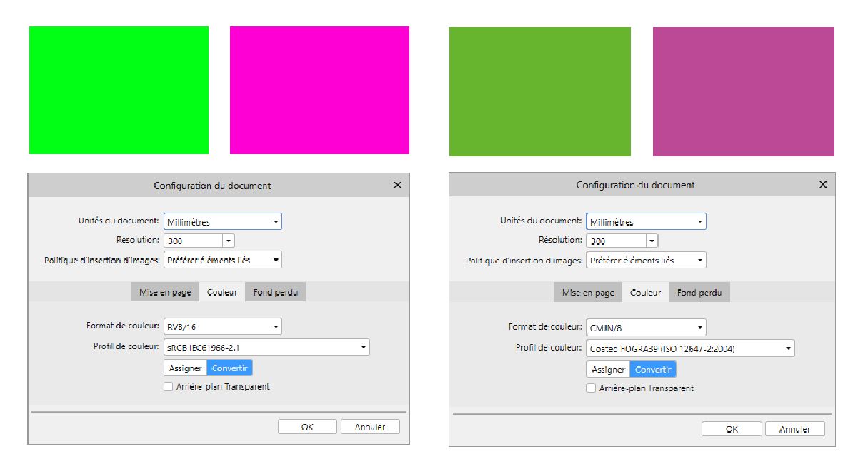The image size is (868, 474).
Task: Expand Résolution 300 dropdown arrow in left dialog
Action: (228, 241)
